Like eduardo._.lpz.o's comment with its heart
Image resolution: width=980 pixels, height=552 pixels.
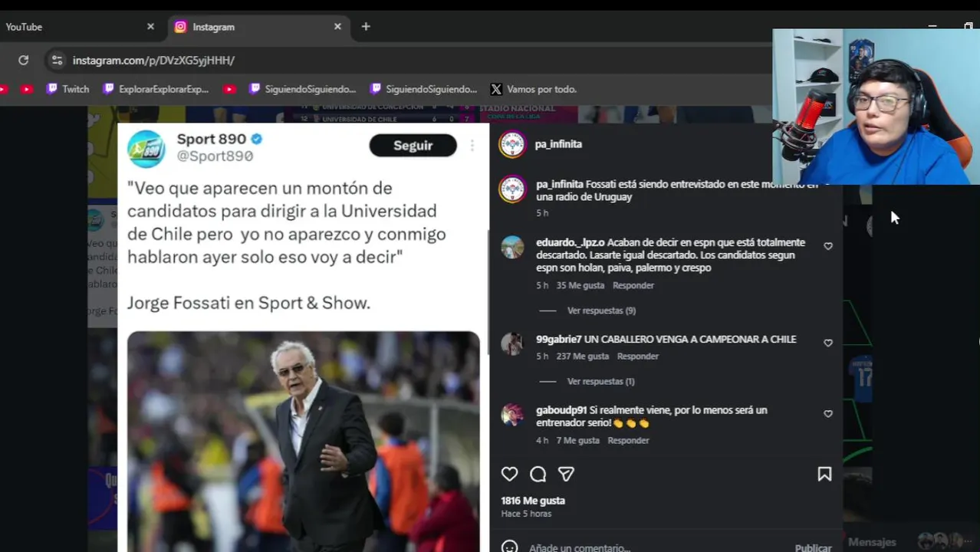(x=828, y=246)
